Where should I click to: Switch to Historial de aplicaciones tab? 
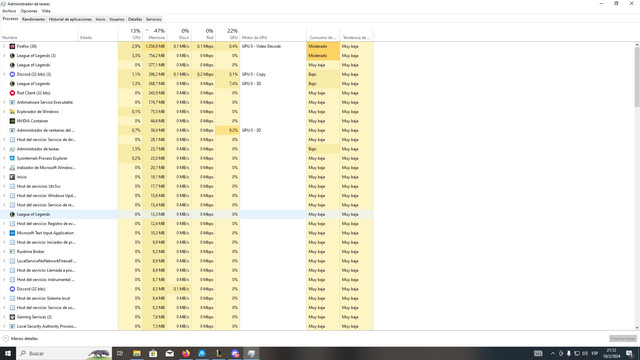coord(70,19)
